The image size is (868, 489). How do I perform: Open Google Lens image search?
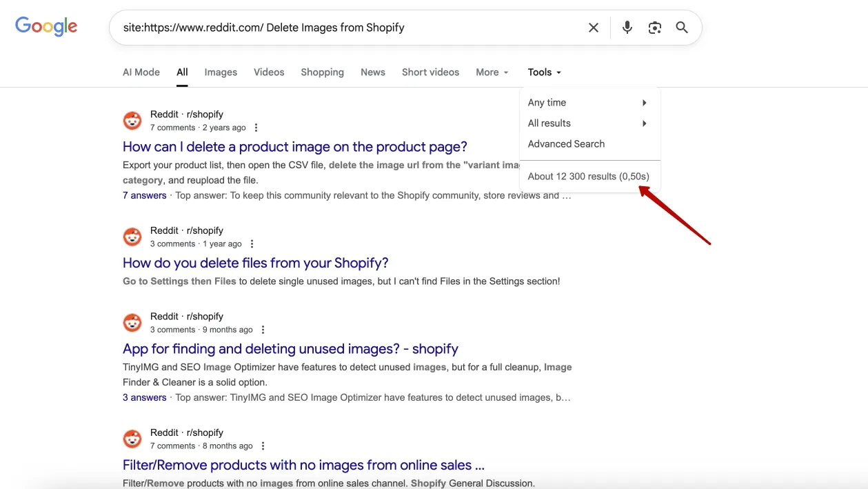click(x=654, y=28)
